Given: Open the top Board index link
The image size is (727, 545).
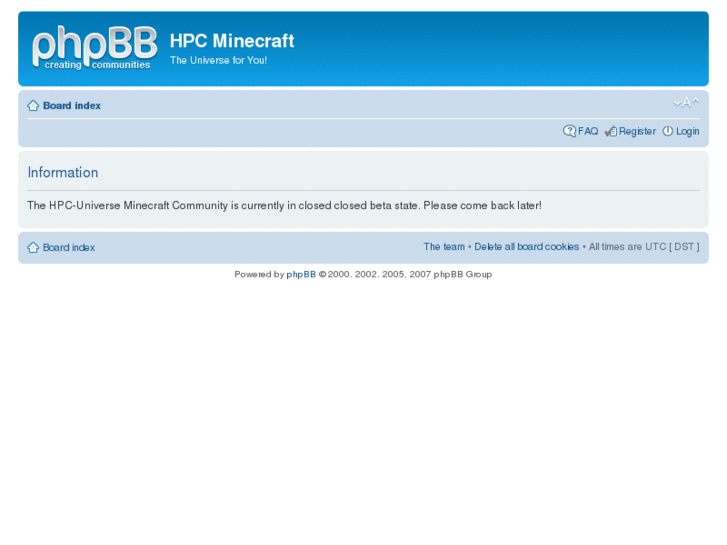Looking at the screenshot, I should point(72,106).
